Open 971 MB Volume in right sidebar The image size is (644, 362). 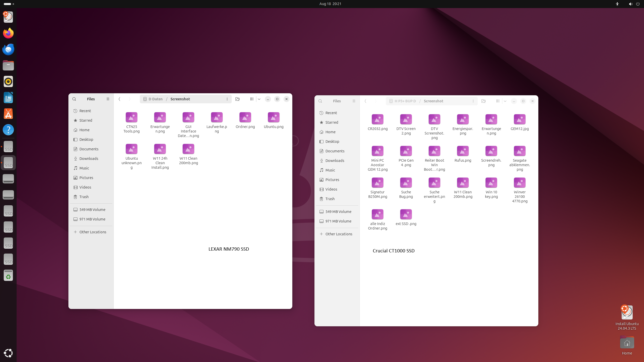pyautogui.click(x=338, y=221)
